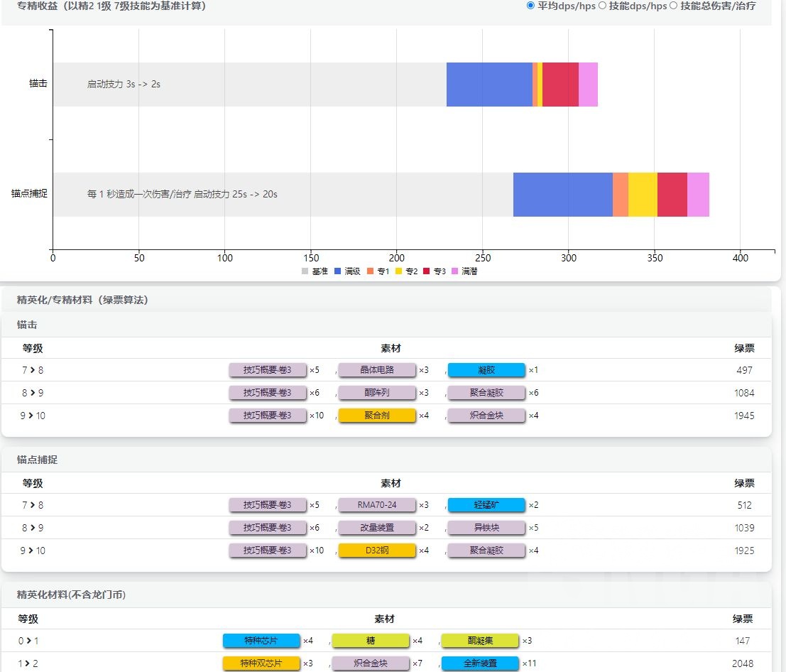Click 技巧概要·卷3 in 锚点捕捉 9>10 row

(268, 550)
